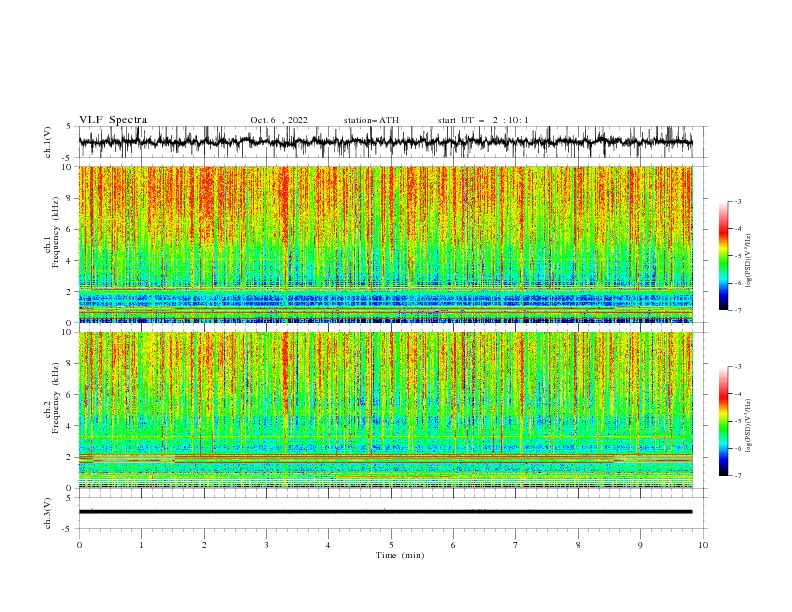Screen dimensions: 792x612
Task: Select the date text "Oct. 6 , 2022"
Action: [x=279, y=120]
